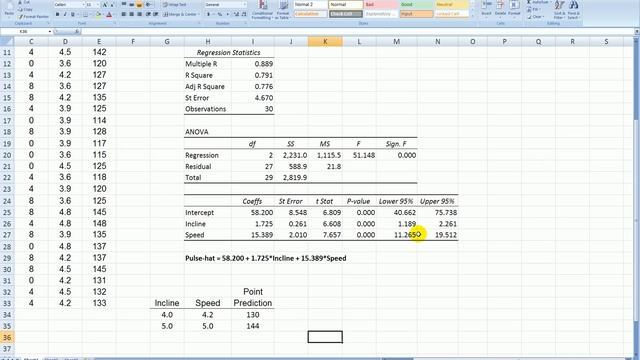
Task: Apply Percent Style
Action: (220, 14)
